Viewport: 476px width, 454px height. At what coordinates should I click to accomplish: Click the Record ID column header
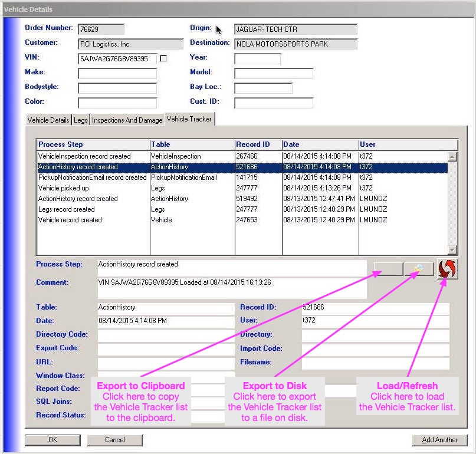[x=258, y=144]
